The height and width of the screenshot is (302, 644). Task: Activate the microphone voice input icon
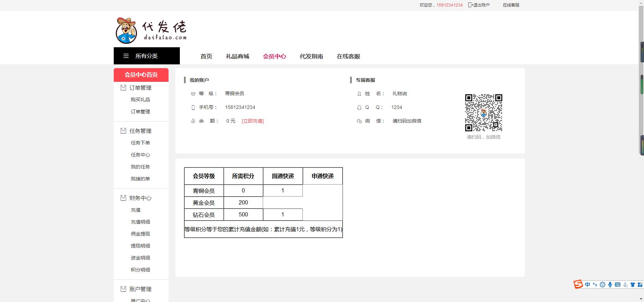(610, 285)
